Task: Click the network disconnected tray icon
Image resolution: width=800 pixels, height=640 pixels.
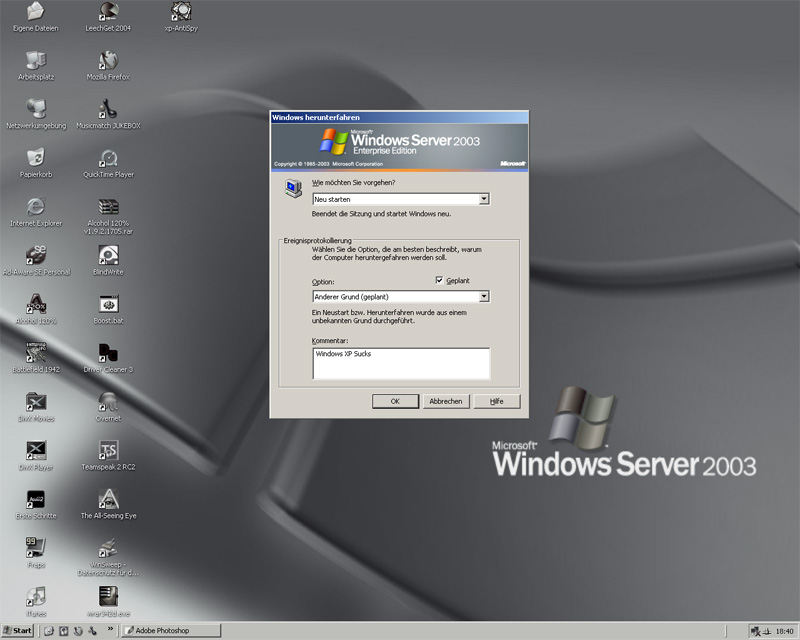Action: [x=756, y=631]
